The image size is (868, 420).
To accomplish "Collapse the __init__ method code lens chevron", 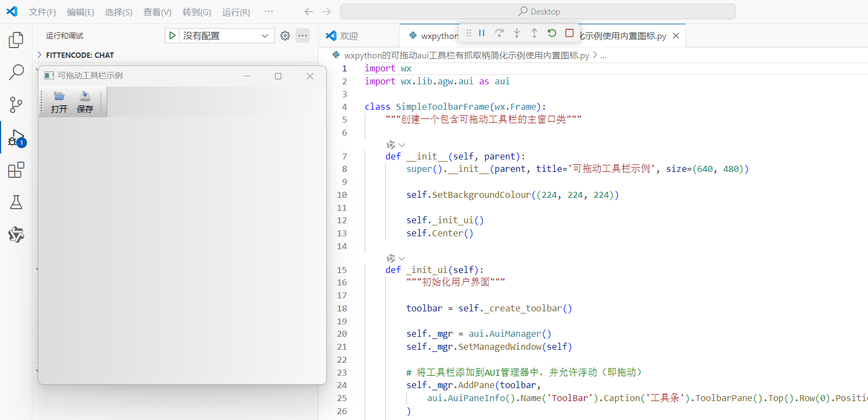I will pos(402,145).
